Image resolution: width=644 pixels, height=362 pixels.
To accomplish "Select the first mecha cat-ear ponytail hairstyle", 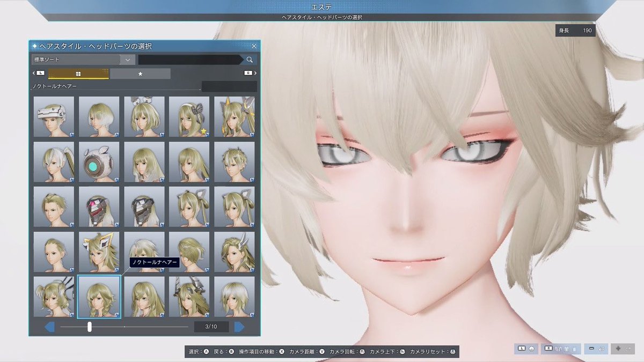I will pyautogui.click(x=189, y=206).
